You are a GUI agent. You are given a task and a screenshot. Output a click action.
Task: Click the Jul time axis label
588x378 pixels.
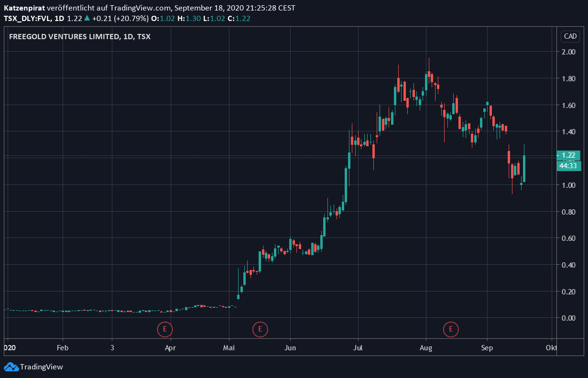[358, 348]
